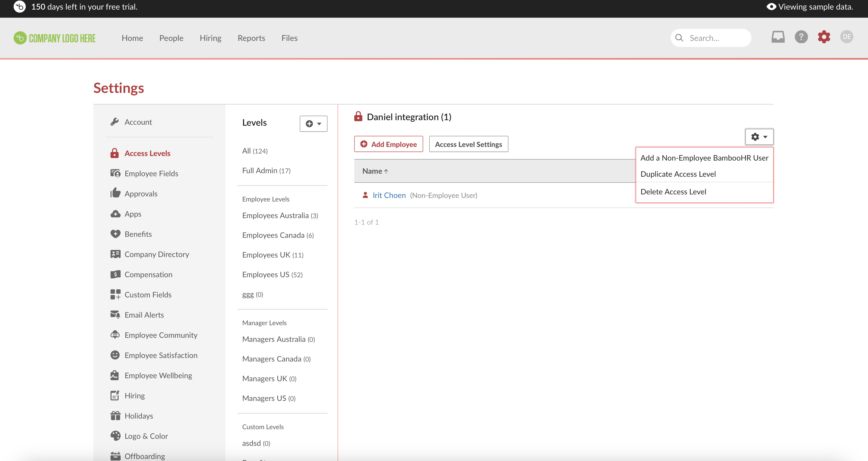Select Access Levels lock icon in sidebar
This screenshot has height=461, width=868.
pos(140,153)
